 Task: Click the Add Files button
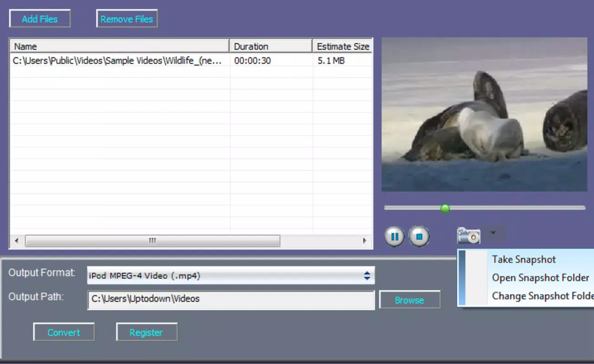(40, 19)
